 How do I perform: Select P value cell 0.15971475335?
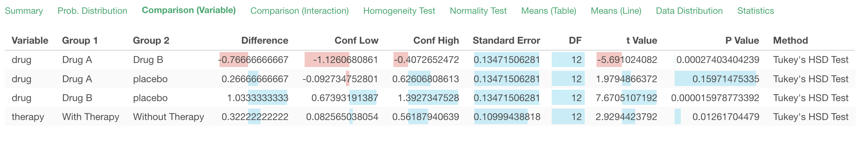[x=726, y=79]
